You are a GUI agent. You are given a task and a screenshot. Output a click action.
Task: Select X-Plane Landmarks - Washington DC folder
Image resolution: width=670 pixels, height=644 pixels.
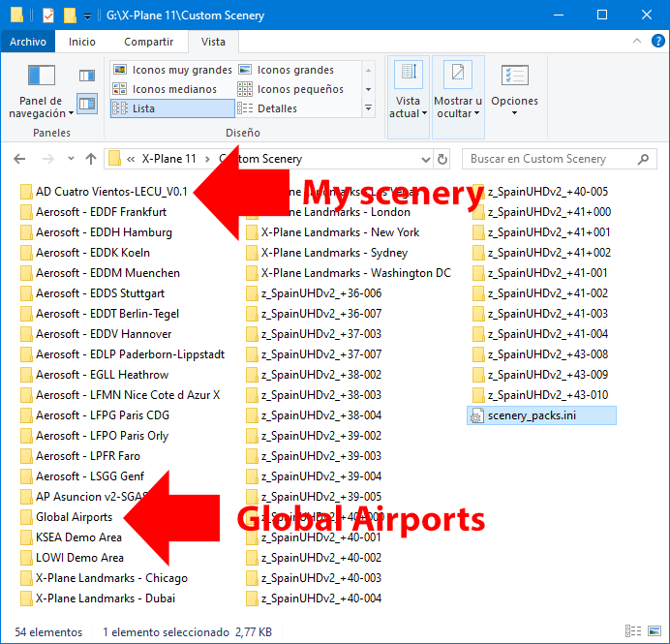point(349,273)
